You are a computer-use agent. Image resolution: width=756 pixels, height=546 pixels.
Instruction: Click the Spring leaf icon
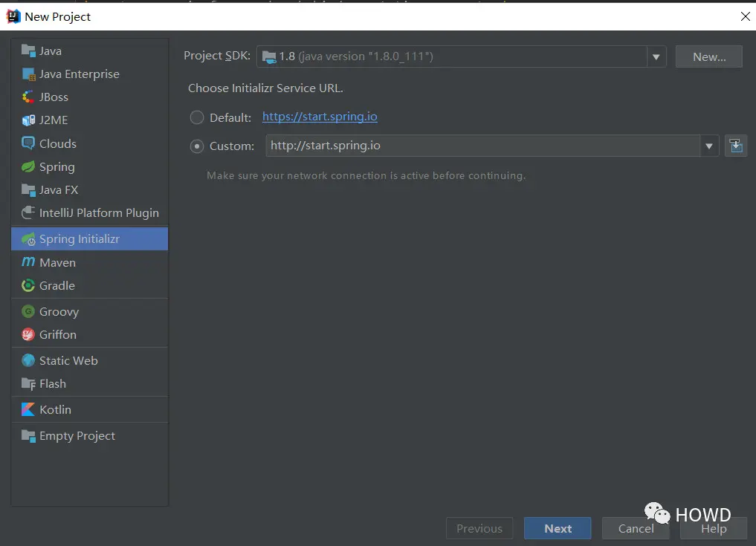pos(28,166)
